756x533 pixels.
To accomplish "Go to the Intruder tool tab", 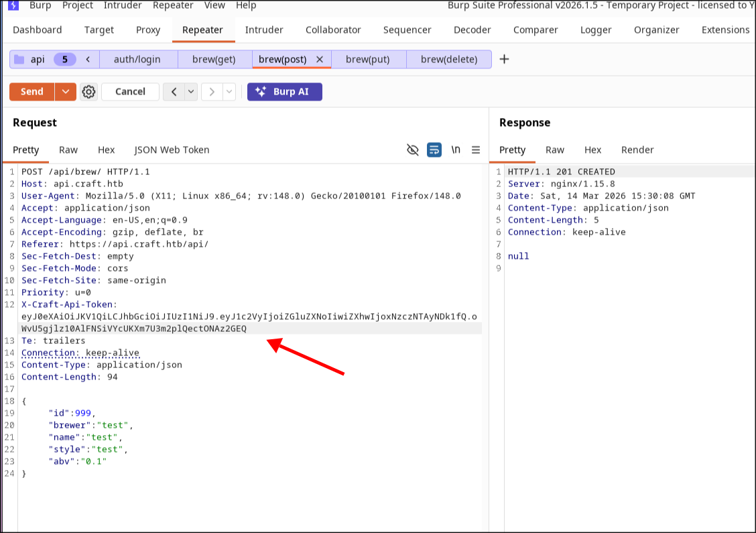I will [x=264, y=30].
